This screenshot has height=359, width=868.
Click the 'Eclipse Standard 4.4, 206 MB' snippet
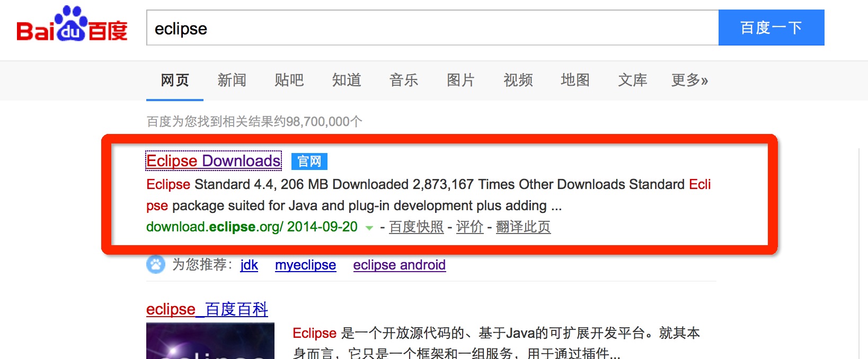click(x=429, y=195)
